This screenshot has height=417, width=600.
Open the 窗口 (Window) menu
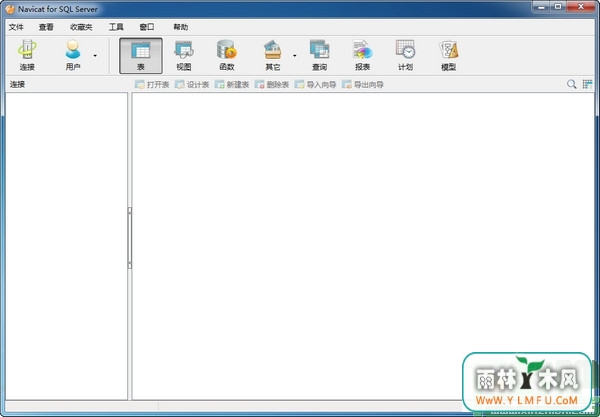pos(147,27)
